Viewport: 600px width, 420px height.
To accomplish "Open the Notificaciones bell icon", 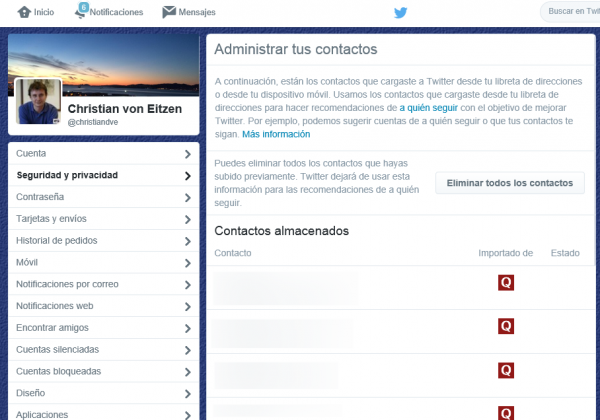I will point(80,15).
